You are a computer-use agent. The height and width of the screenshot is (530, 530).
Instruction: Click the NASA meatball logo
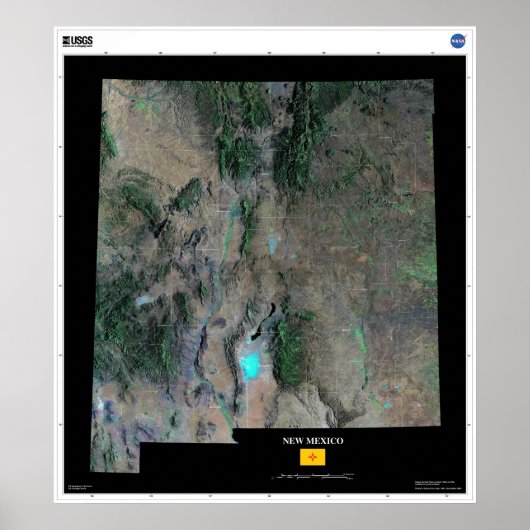point(458,41)
